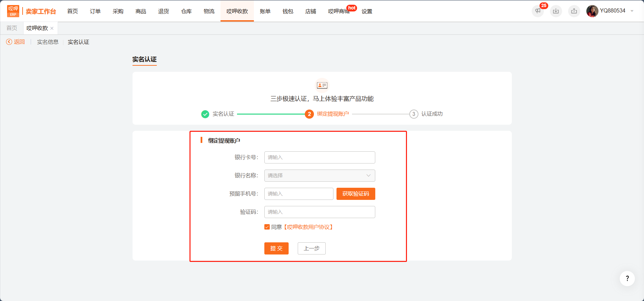The width and height of the screenshot is (644, 301).
Task: Open 店铺 menu
Action: pyautogui.click(x=311, y=11)
